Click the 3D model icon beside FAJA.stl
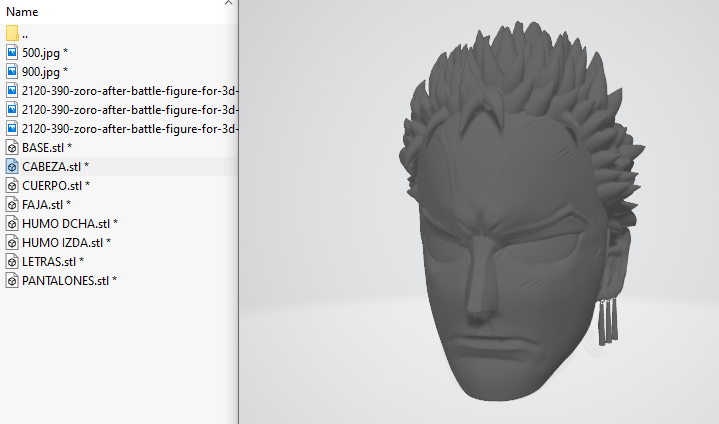This screenshot has width=719, height=424. click(x=12, y=204)
